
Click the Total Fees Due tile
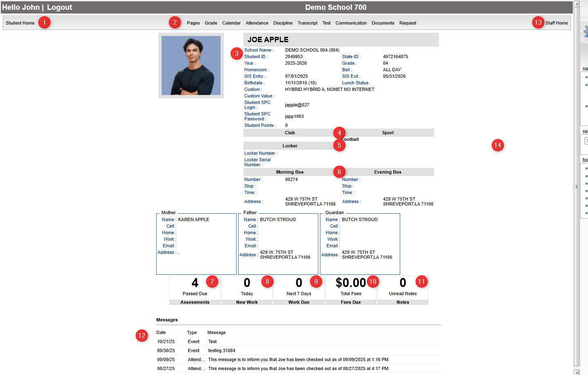tap(351, 290)
